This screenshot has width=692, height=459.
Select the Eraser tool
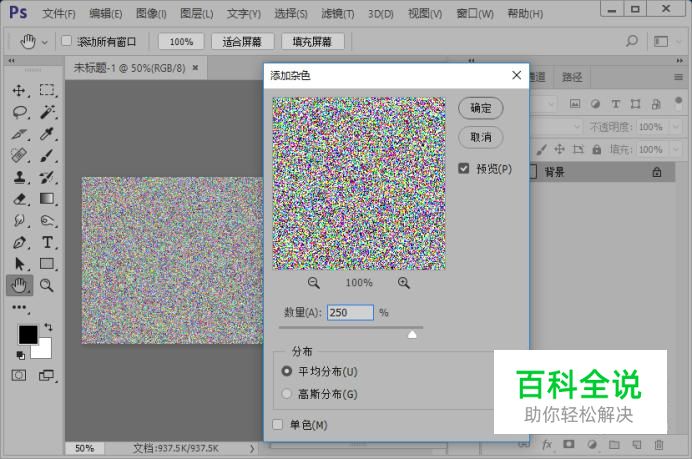click(x=19, y=199)
